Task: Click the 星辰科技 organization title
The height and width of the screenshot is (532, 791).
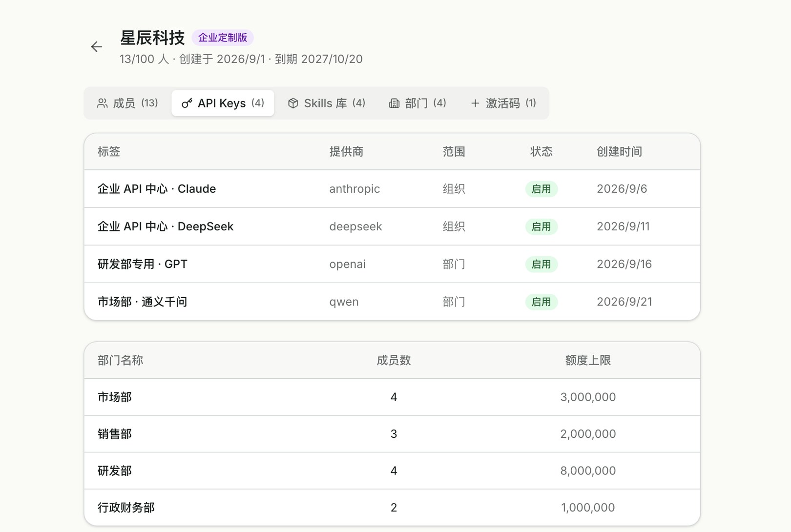Action: [152, 38]
